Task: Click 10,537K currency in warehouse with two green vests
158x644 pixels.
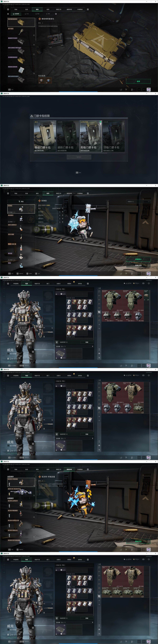Action: (x=128, y=284)
